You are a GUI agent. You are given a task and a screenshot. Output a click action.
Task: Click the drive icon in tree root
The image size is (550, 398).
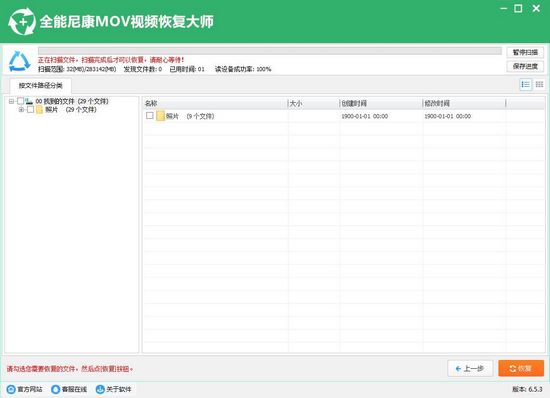point(29,101)
